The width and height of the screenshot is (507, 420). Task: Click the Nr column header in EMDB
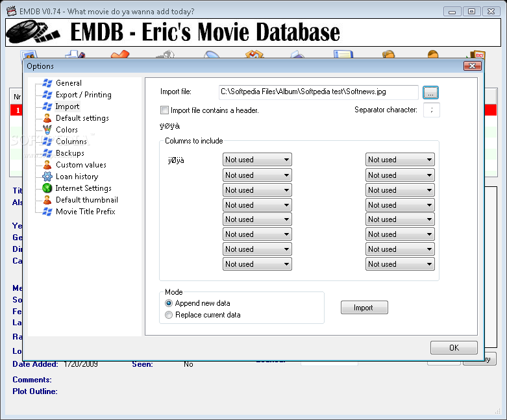[17, 97]
